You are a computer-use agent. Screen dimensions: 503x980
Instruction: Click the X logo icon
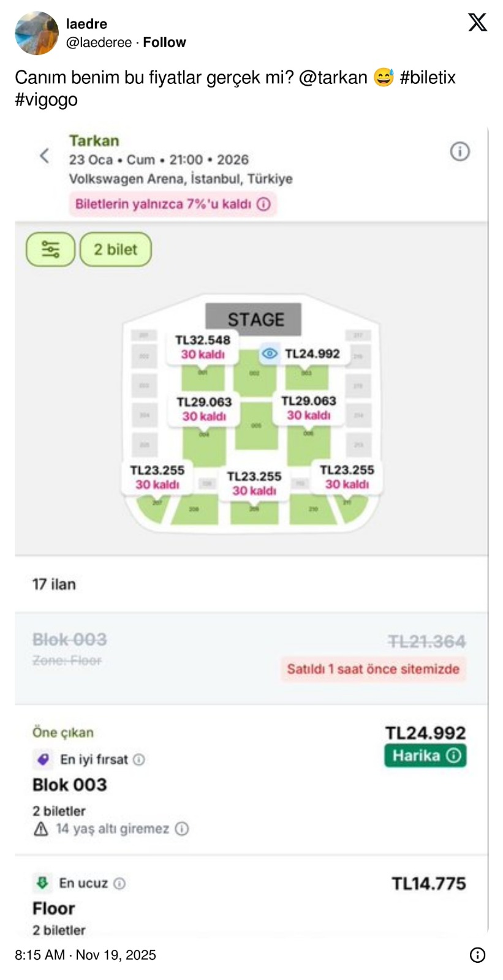[x=477, y=23]
